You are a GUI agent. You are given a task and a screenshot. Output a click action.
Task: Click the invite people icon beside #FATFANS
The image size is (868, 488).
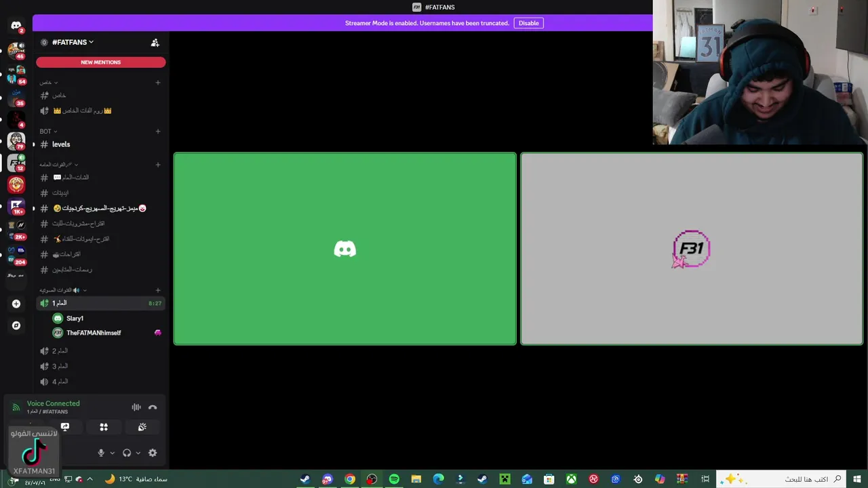[155, 42]
